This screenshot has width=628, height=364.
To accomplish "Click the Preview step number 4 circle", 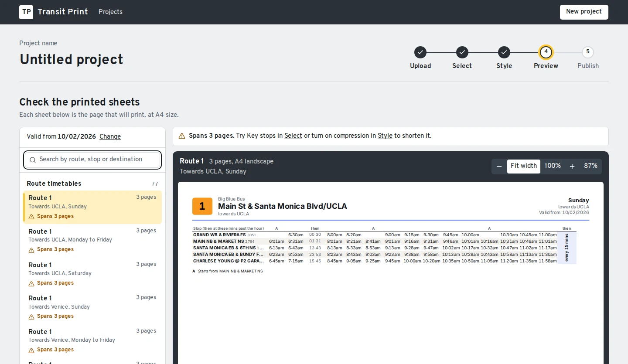I will [546, 52].
